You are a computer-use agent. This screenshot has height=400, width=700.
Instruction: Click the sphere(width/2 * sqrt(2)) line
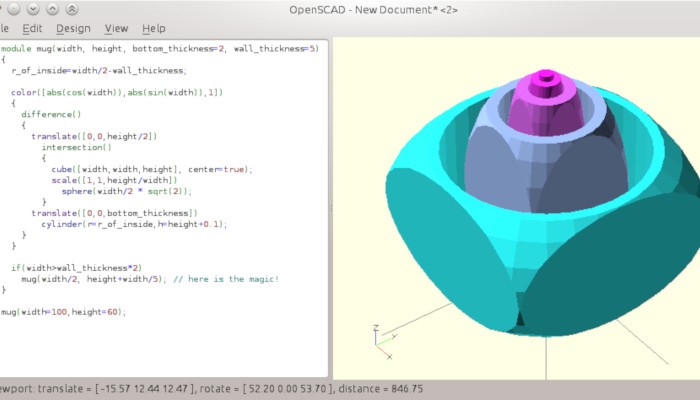point(127,191)
